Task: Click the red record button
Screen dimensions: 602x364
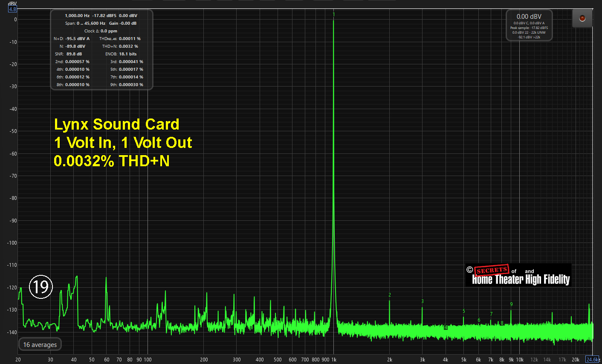Action: pyautogui.click(x=582, y=18)
